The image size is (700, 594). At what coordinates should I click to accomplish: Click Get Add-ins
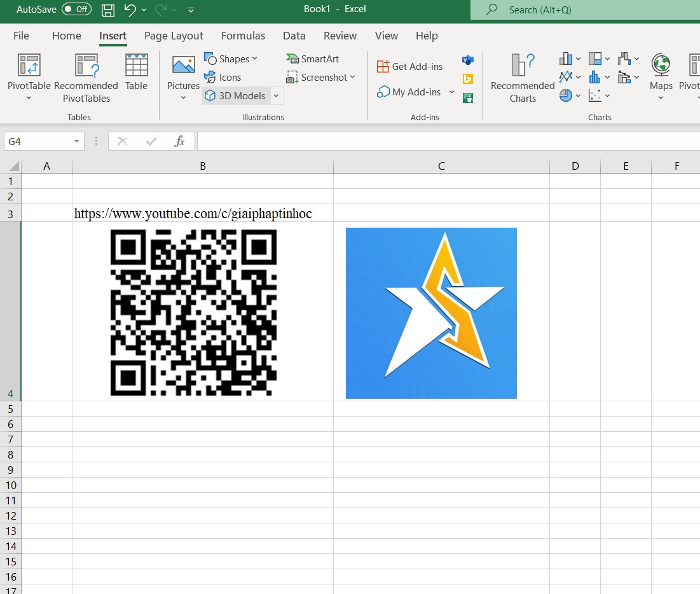coord(409,67)
